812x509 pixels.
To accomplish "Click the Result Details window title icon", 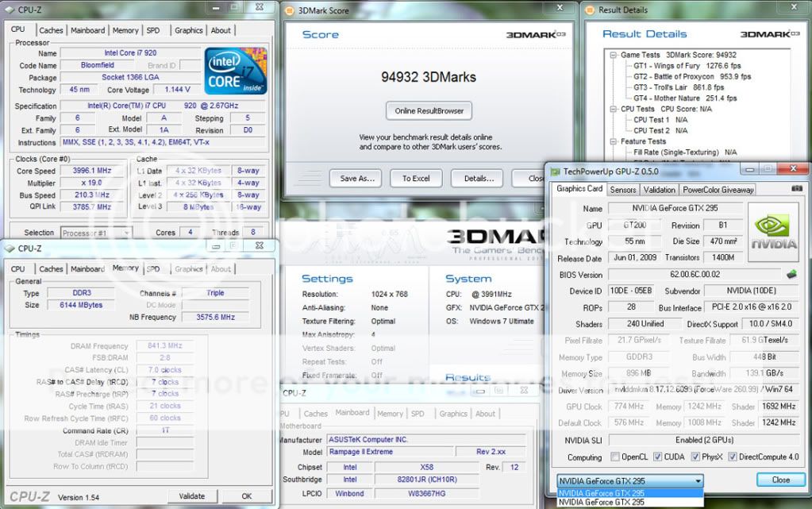I will pos(589,10).
